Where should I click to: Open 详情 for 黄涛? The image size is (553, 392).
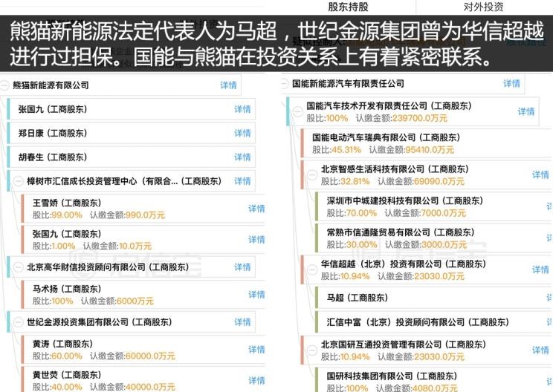256,350
